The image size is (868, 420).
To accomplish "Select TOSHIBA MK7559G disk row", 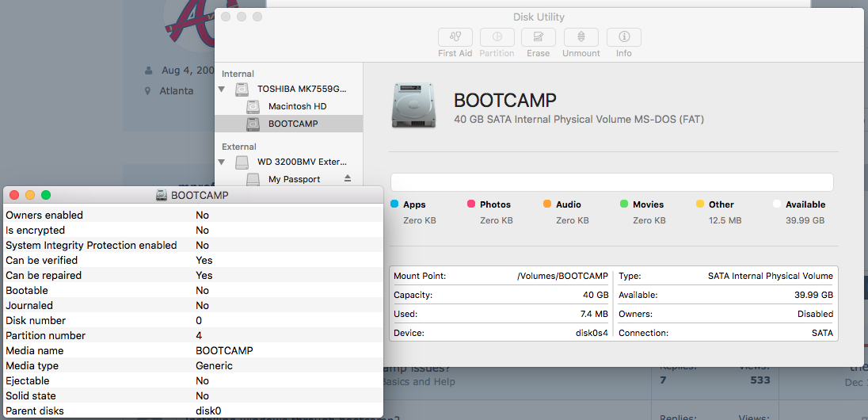I will (x=289, y=89).
